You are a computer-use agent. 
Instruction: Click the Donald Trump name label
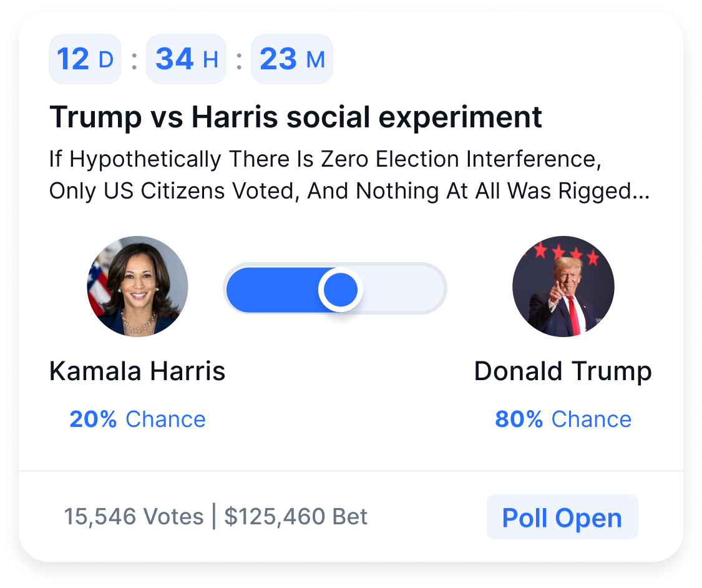point(563,371)
